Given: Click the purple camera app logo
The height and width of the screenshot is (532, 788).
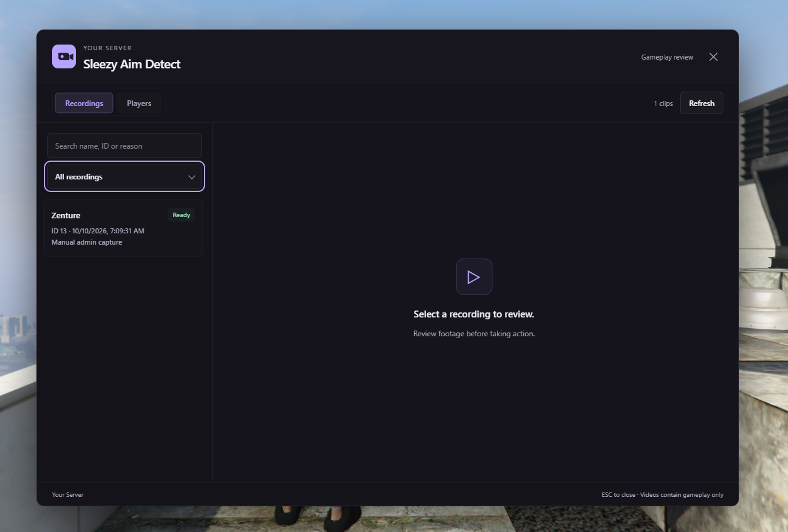Looking at the screenshot, I should click(x=64, y=56).
